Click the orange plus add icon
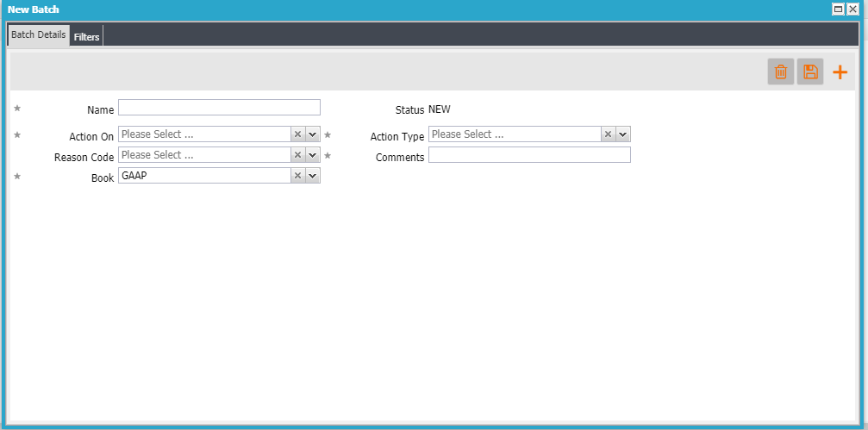The width and height of the screenshot is (868, 430). coord(840,72)
